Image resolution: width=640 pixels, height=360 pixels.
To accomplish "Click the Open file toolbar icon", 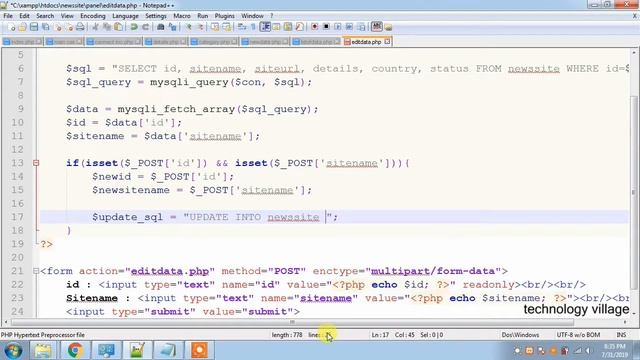I will 22,27.
